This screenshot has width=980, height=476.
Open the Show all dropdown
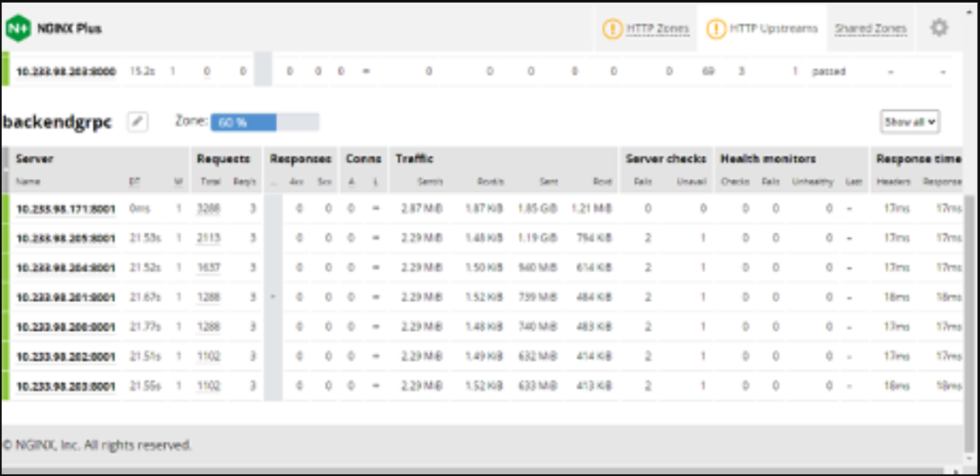pos(909,122)
